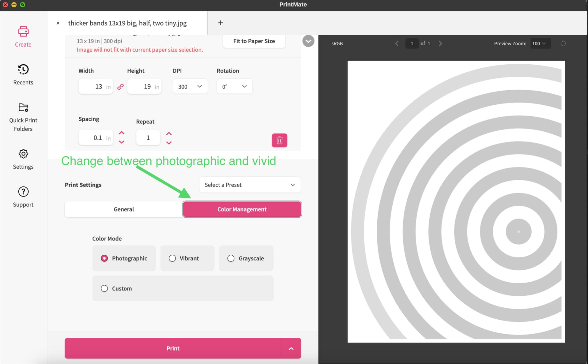Select the thicker bands 13x19 file tab
Viewport: 588px width, 364px height.
(x=127, y=23)
